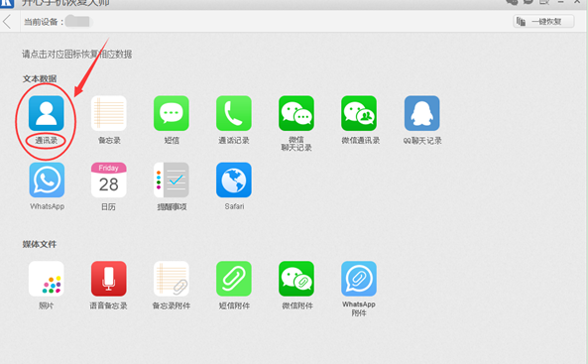The height and width of the screenshot is (364, 588).
Task: Open the 微信附件 WeChat attachments icon
Action: pyautogui.click(x=296, y=279)
